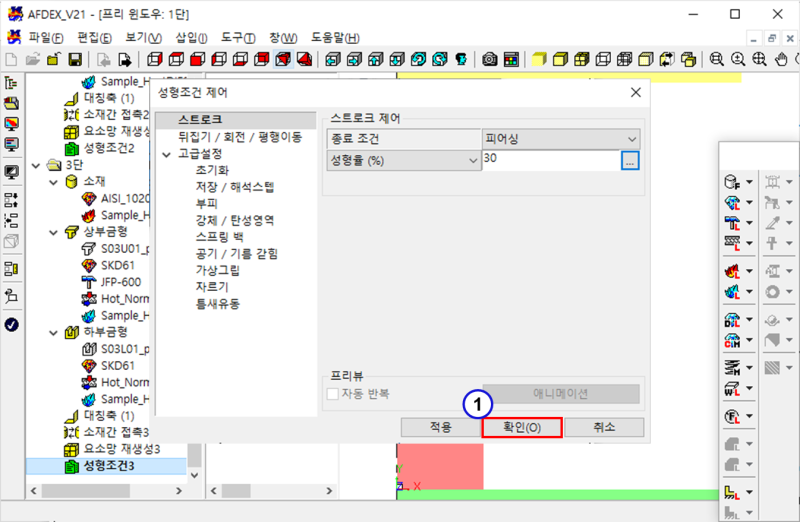Toggle the 자동 반복 checkbox
800x522 pixels.
click(334, 394)
